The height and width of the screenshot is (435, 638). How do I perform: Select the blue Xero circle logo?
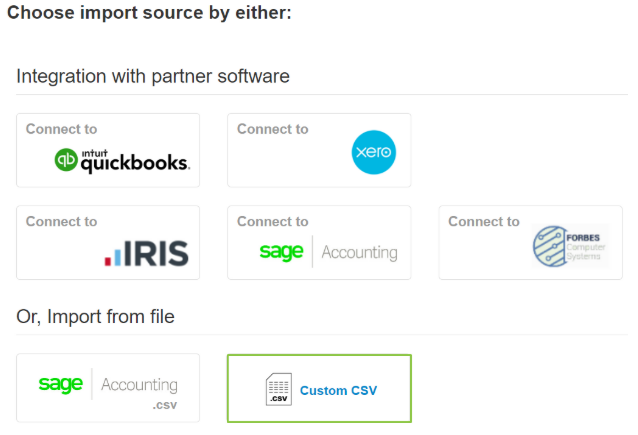374,153
